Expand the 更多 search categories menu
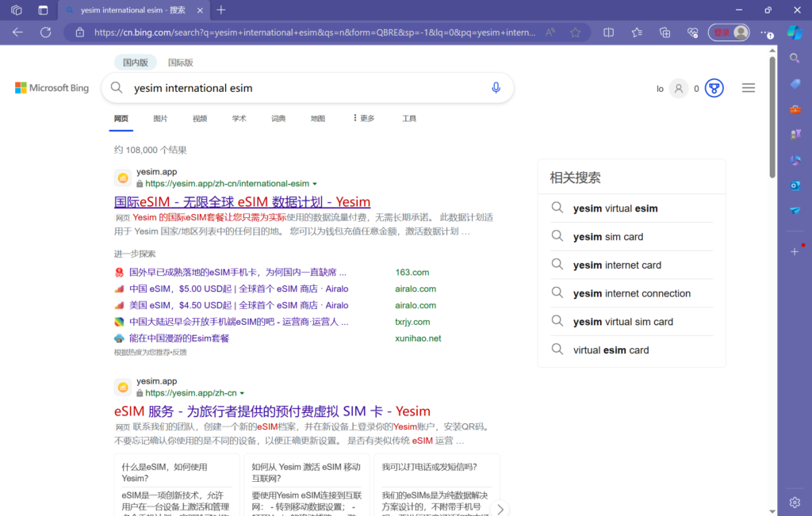Image resolution: width=812 pixels, height=516 pixels. [x=363, y=119]
